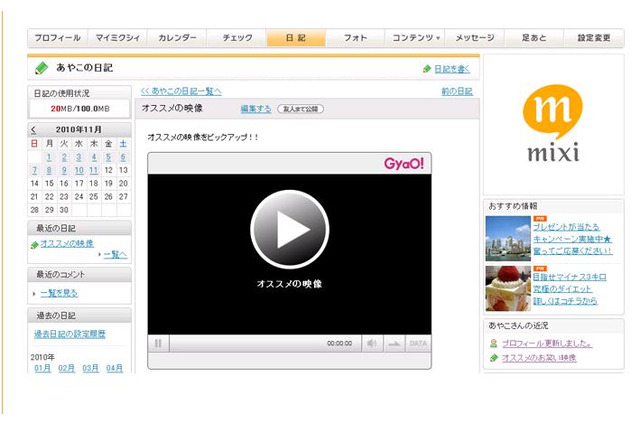Click 一覧を見る under recent comments
This screenshot has width=640, height=426.
coord(59,293)
